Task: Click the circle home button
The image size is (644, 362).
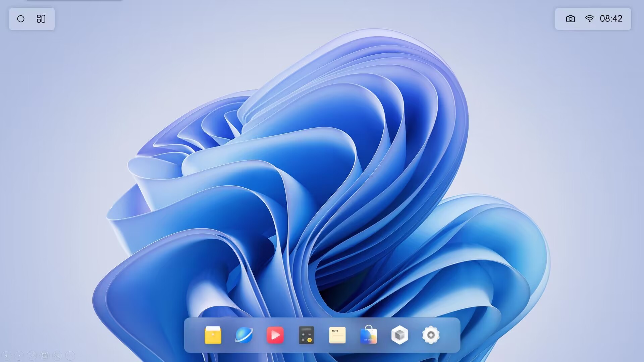Action: (x=21, y=19)
